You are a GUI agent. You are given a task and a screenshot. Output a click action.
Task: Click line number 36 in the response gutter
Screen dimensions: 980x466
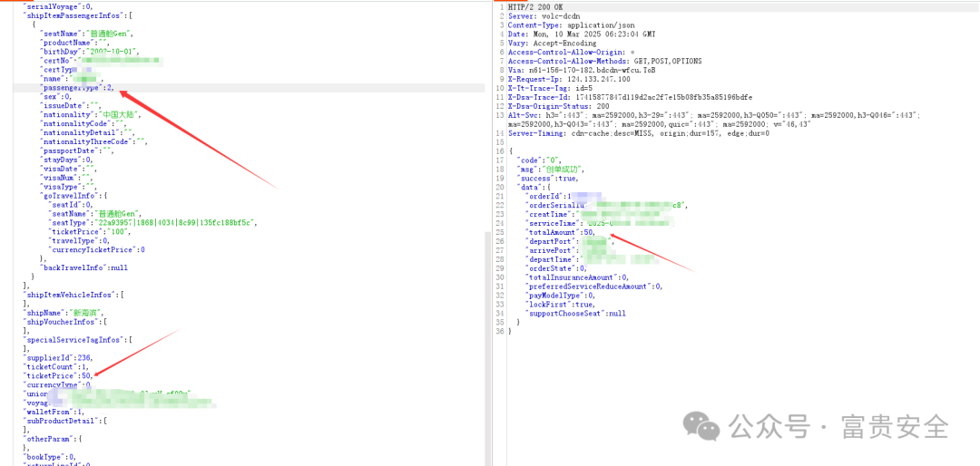tap(499, 332)
